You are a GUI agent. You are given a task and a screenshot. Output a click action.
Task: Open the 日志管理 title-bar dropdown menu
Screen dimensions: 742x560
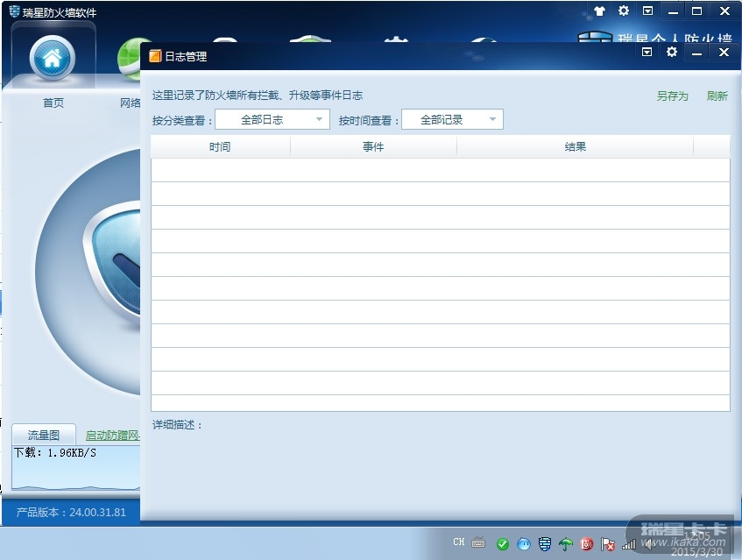(647, 52)
